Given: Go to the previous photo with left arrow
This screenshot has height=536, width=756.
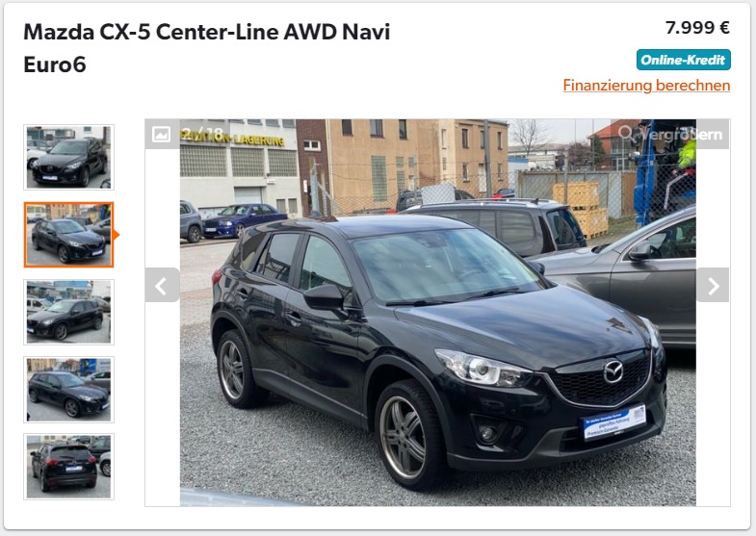Looking at the screenshot, I should tap(162, 285).
